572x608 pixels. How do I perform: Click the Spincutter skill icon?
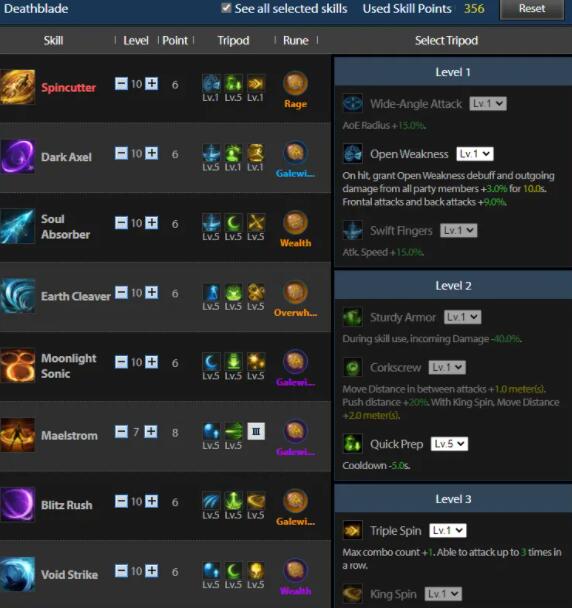(17, 87)
